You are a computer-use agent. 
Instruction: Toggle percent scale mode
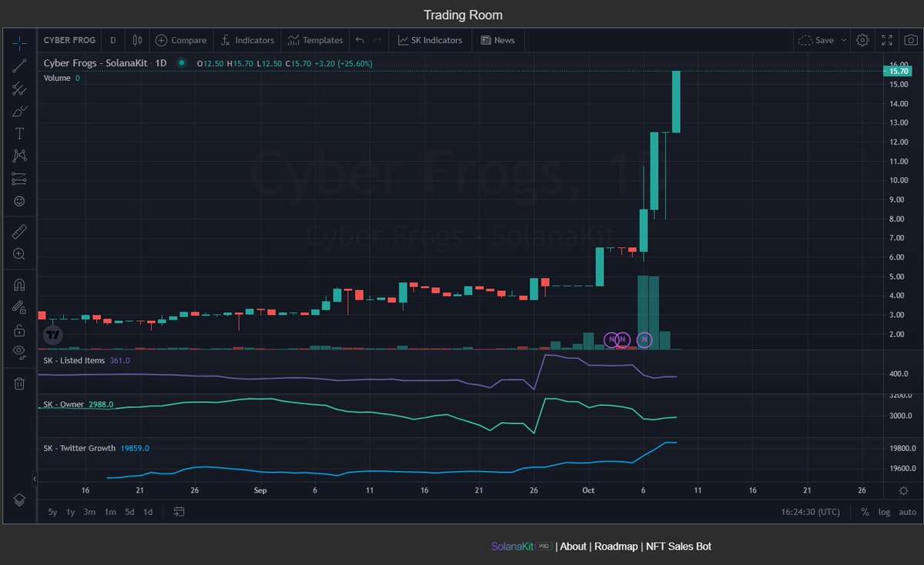click(x=865, y=512)
